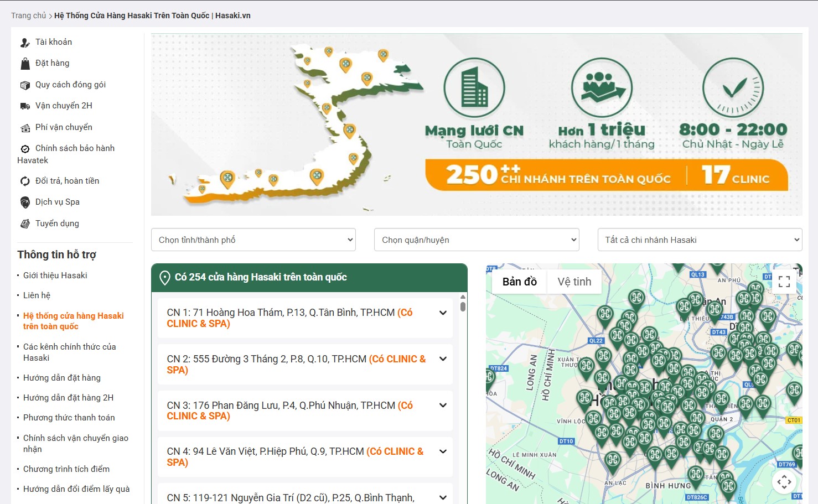
Task: Open the map camera pan control
Action: coord(784,482)
